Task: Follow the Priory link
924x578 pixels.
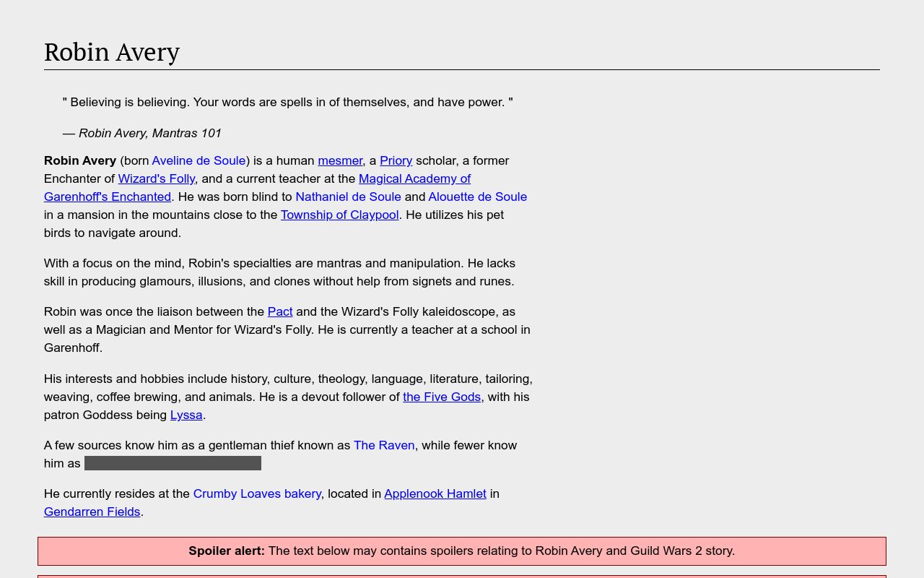Action: tap(396, 160)
